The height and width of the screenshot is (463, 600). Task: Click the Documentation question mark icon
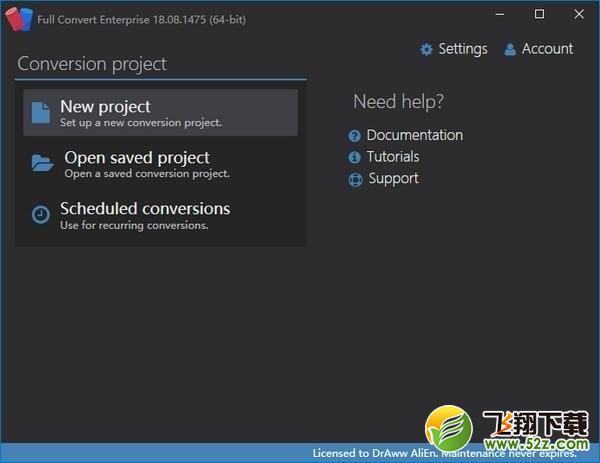pos(354,135)
